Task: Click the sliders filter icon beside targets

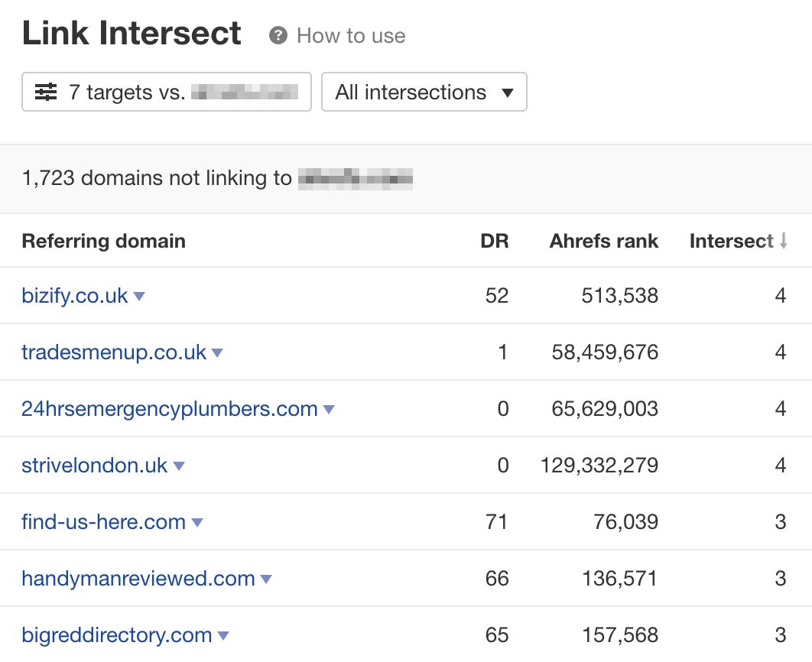Action: (47, 92)
